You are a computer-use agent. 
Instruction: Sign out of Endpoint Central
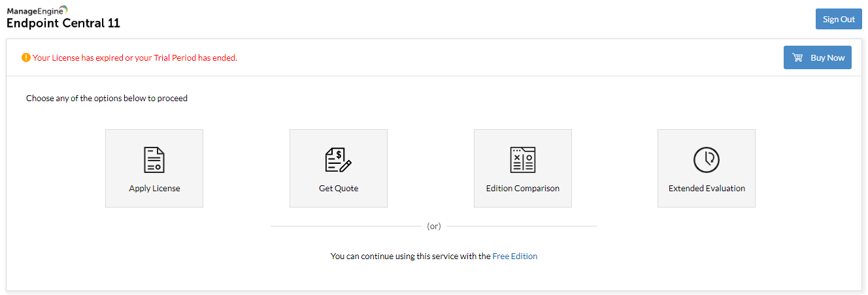tap(839, 19)
